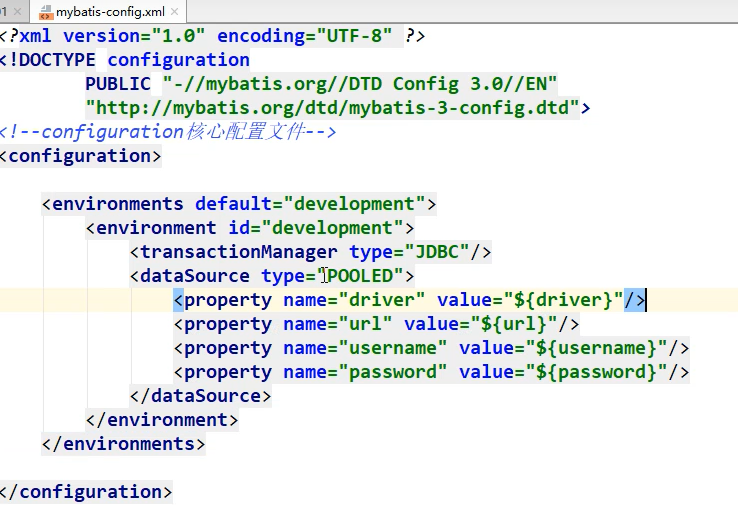Image resolution: width=738 pixels, height=505 pixels.
Task: Click the property name="driver" attribute
Action: (x=354, y=300)
